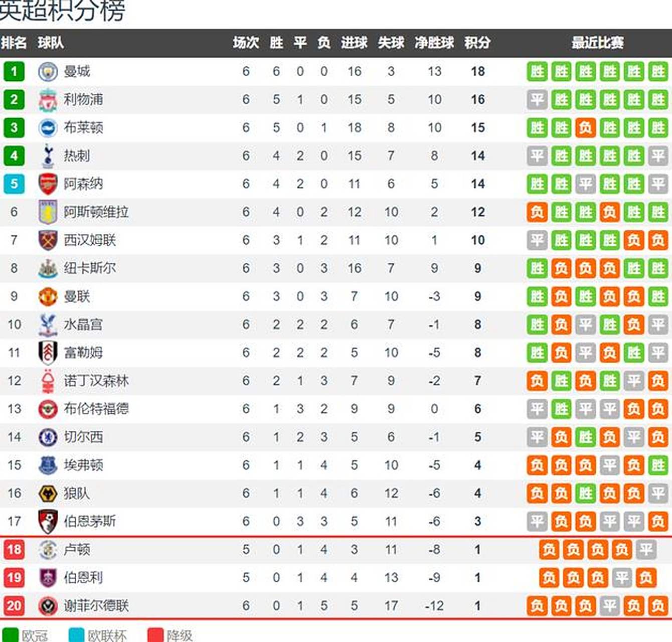Screen dimensions: 672x642
Task: Click the Arsenal cannon crest
Action: coord(48,184)
